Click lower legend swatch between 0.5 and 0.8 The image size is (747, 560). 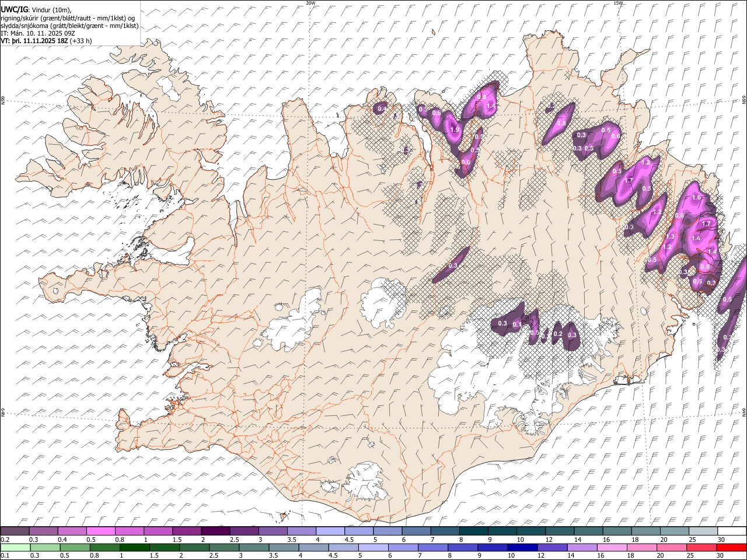click(x=75, y=547)
